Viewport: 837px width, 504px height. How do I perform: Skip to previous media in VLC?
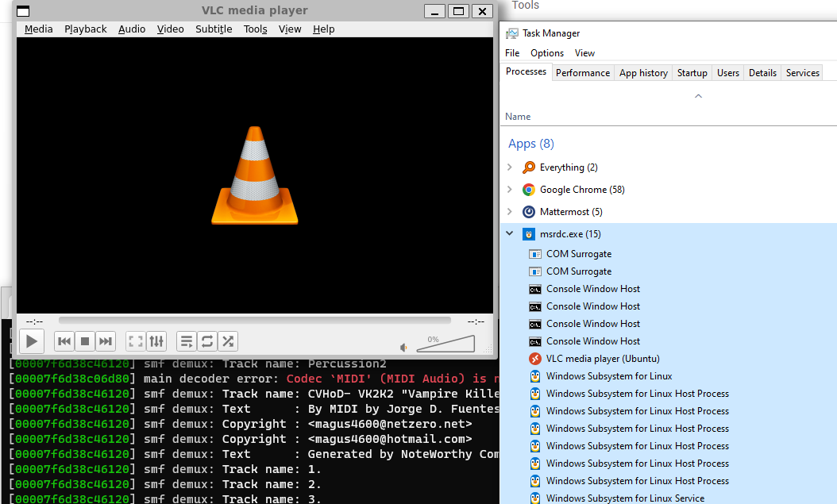coord(64,341)
